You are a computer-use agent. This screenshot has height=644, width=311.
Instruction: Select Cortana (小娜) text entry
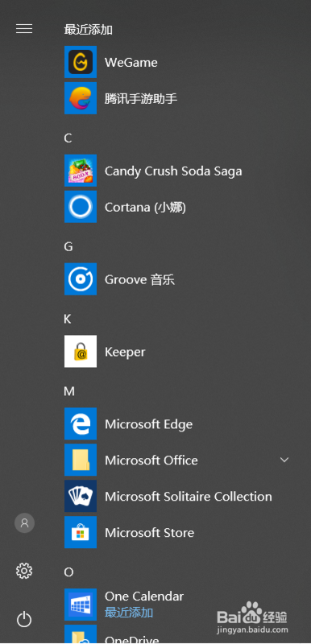tap(146, 208)
